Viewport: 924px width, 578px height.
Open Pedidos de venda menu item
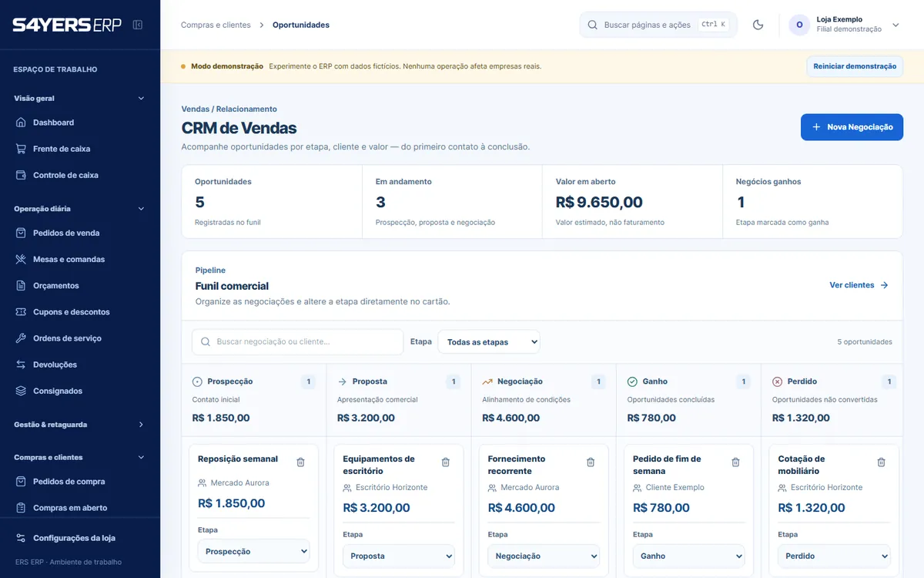[80, 233]
